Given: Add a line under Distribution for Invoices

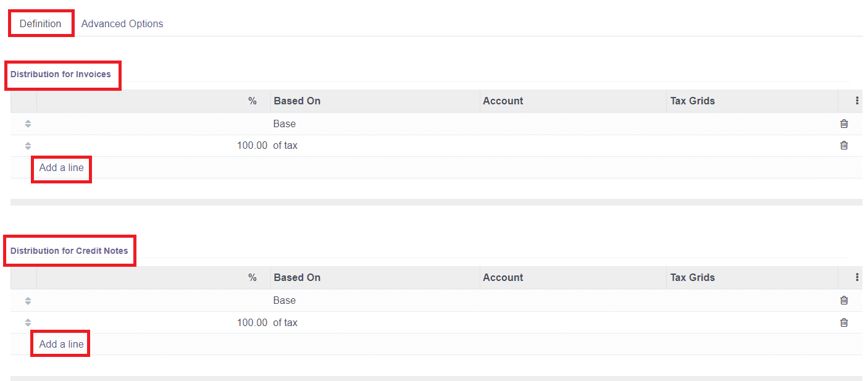Looking at the screenshot, I should pos(61,167).
